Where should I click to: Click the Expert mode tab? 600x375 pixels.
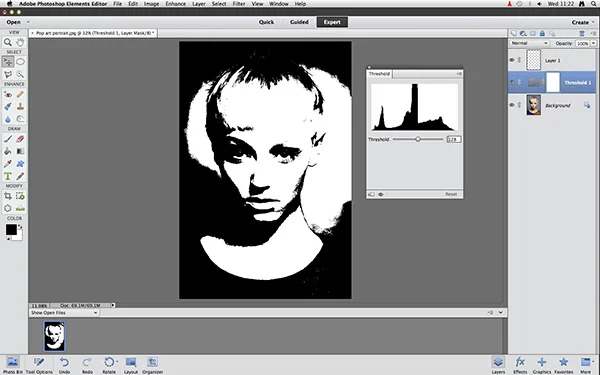332,22
